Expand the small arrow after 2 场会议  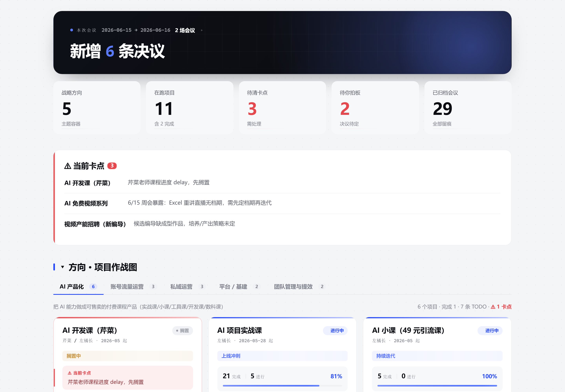[x=202, y=30]
